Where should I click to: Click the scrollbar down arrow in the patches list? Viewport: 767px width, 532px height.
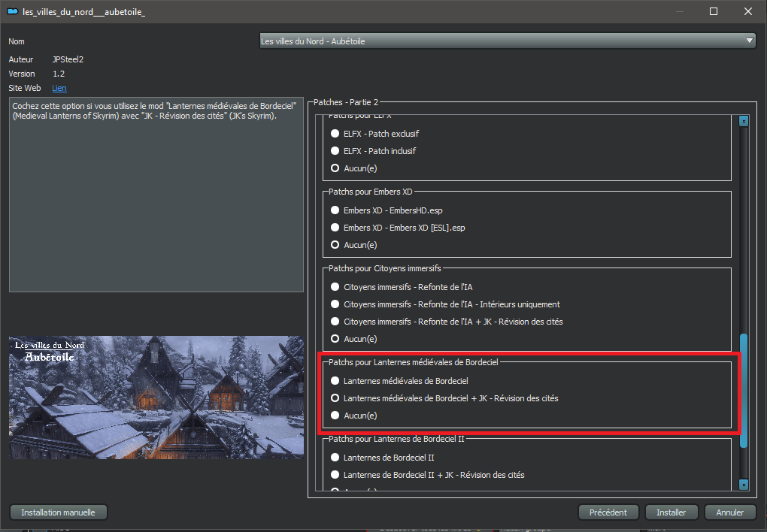point(744,485)
